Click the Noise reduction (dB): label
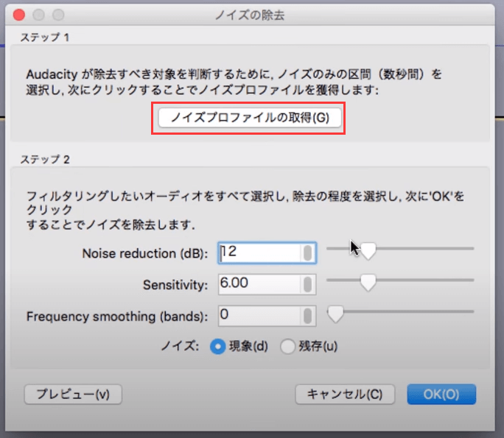 pos(145,253)
